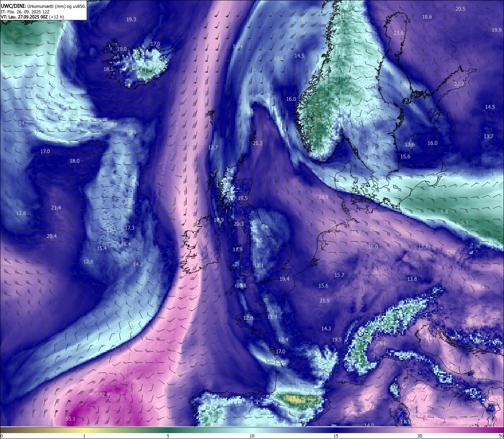Select the 52.9 value label
Image resolution: width=504 pixels, height=439 pixels.
(x=104, y=395)
